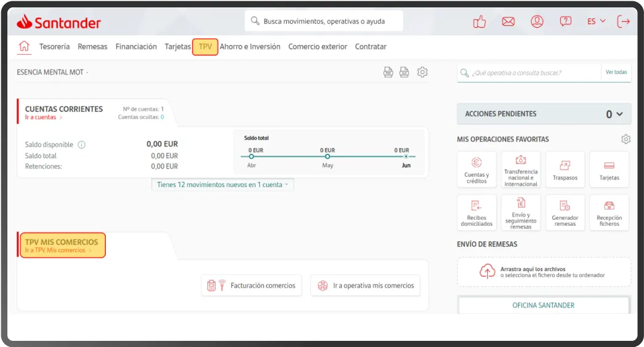Expand the 12 movimientos nuevos notice

click(223, 185)
